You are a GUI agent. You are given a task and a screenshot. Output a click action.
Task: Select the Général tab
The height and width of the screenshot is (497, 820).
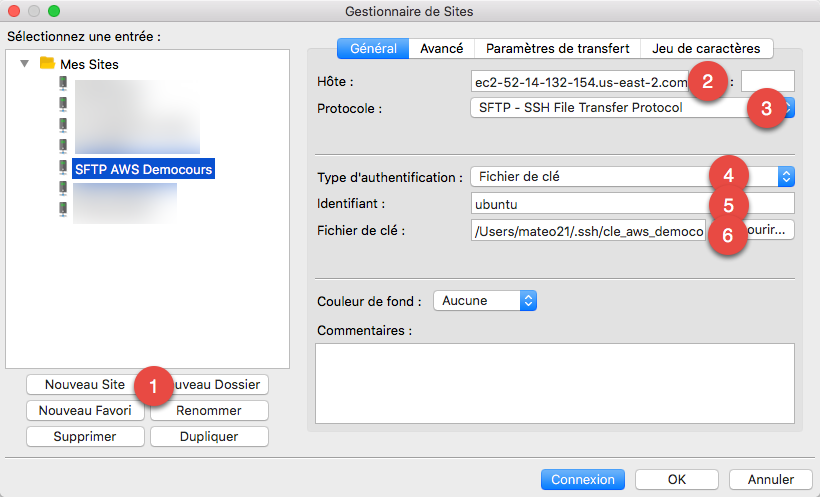[x=373, y=48]
